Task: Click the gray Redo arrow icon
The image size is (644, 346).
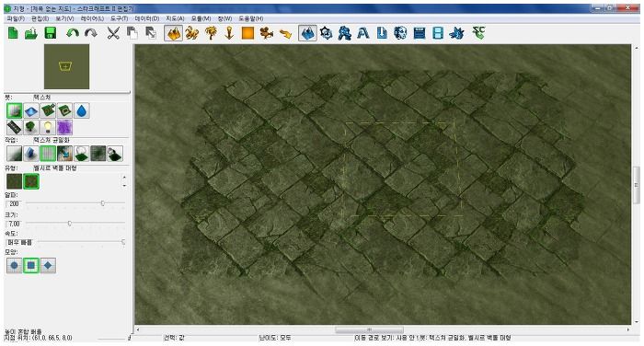Action: tap(91, 33)
